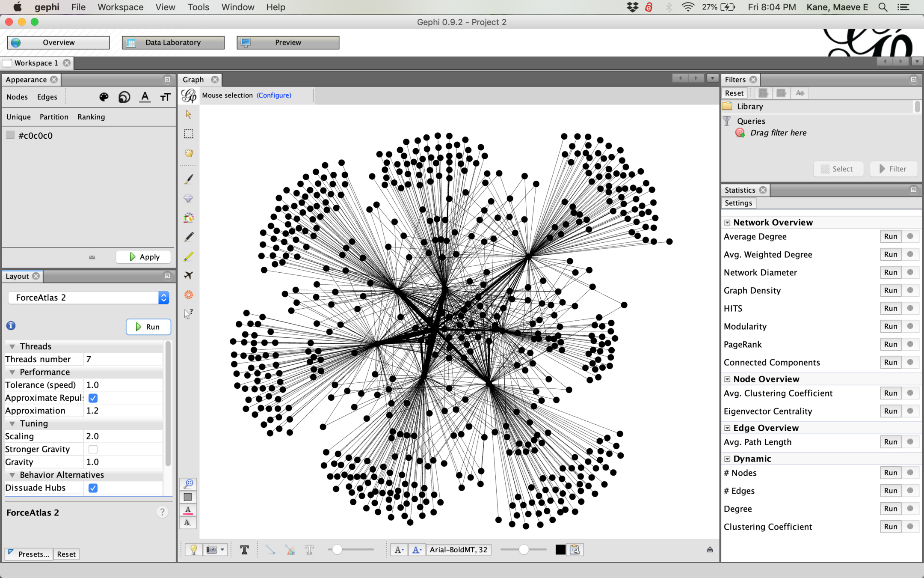
Task: Open the Tools menu
Action: click(x=198, y=7)
